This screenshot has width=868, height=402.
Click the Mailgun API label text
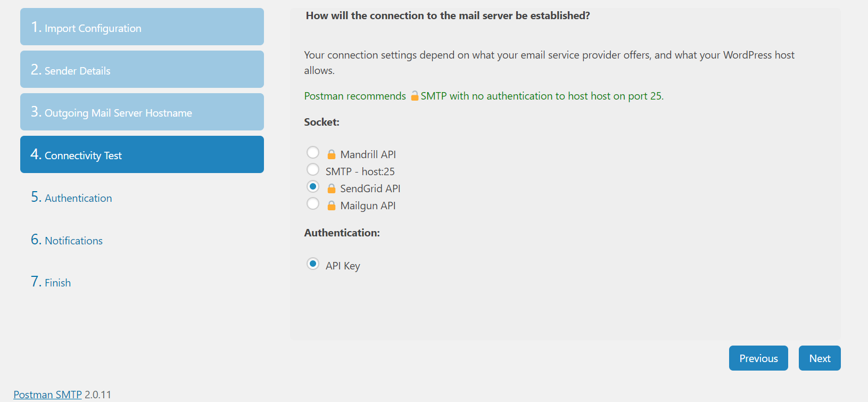click(x=368, y=206)
